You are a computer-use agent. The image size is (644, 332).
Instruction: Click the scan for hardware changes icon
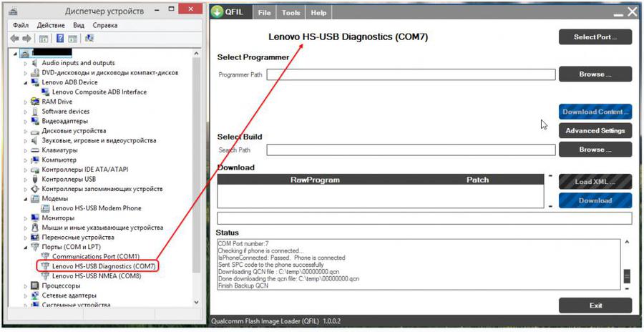[89, 39]
